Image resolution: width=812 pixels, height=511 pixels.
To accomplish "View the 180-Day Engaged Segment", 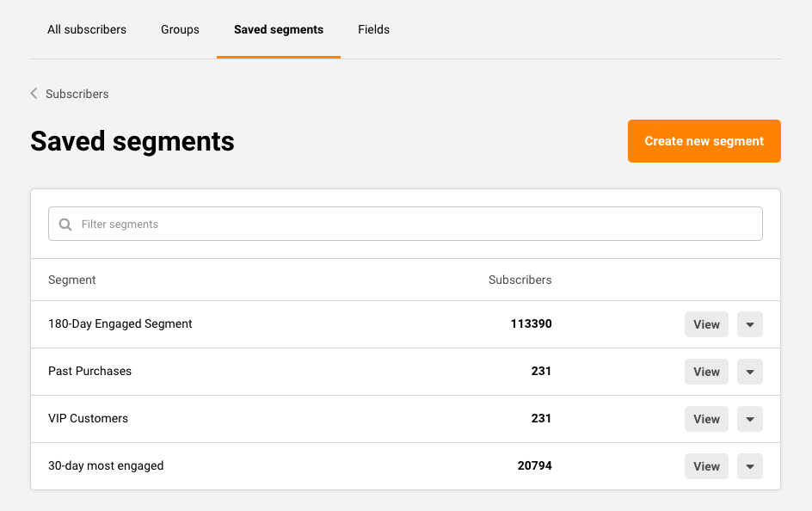I will [x=706, y=324].
